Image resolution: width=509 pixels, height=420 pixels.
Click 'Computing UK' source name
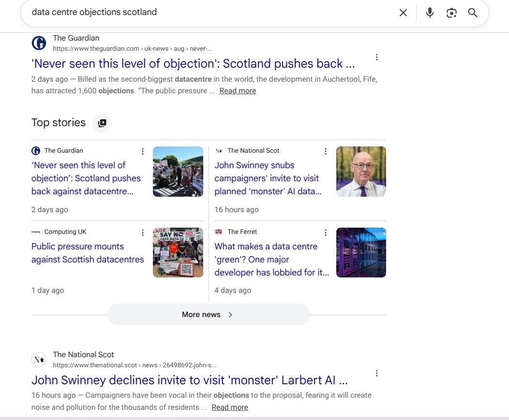[65, 232]
